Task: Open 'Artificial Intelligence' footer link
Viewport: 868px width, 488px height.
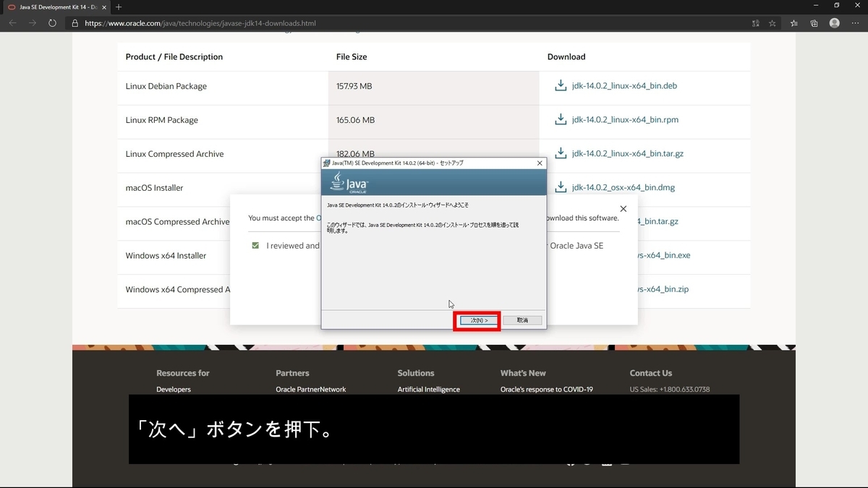Action: pos(429,389)
